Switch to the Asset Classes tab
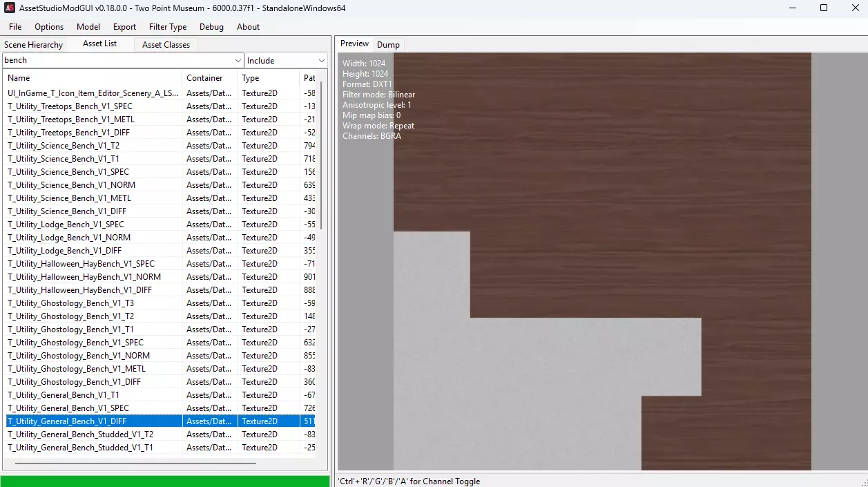868x487 pixels. tap(166, 45)
